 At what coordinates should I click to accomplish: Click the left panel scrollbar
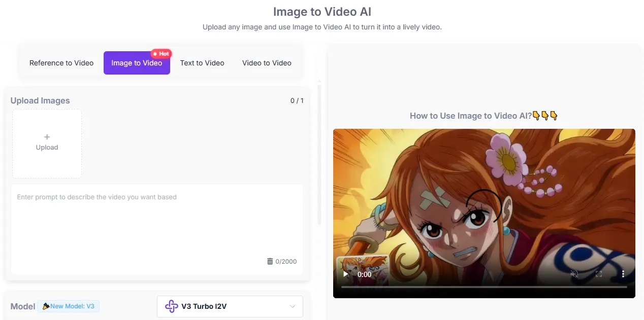pyautogui.click(x=319, y=154)
